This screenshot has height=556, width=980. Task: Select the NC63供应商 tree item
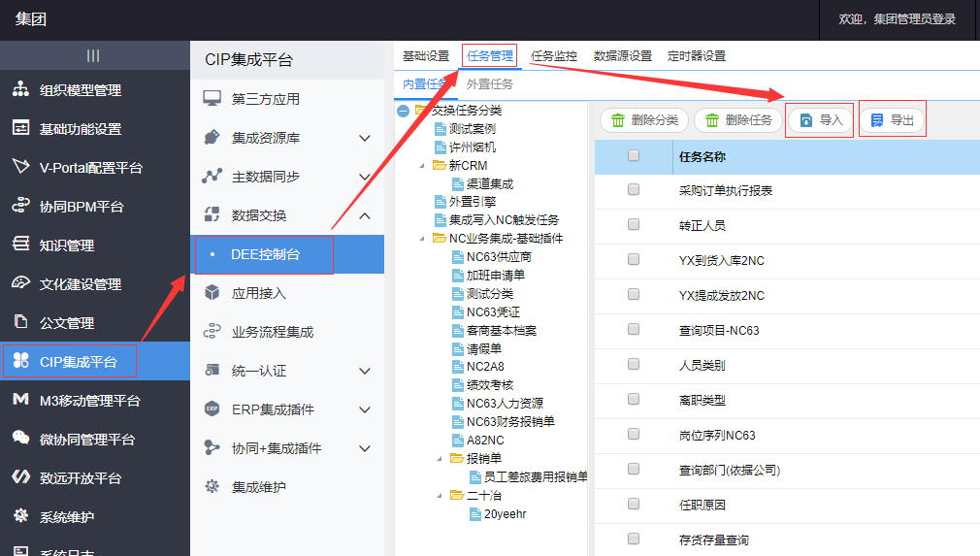[x=499, y=257]
